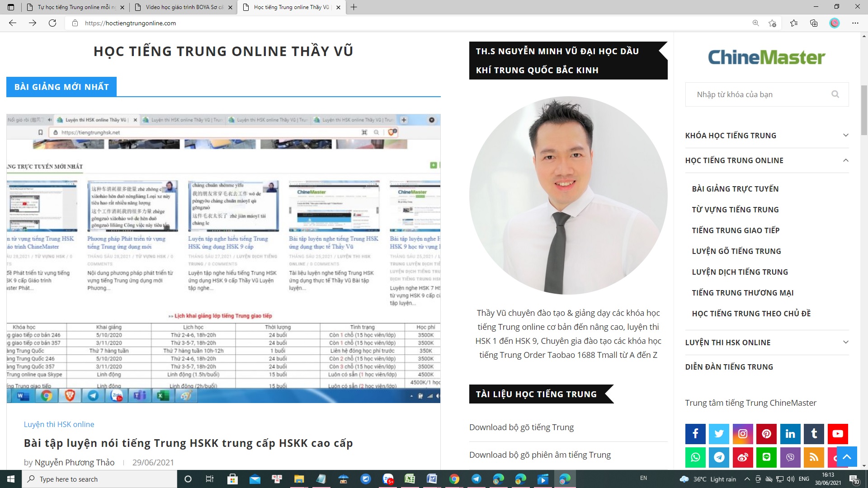Open Excel from the Windows taskbar

410,479
